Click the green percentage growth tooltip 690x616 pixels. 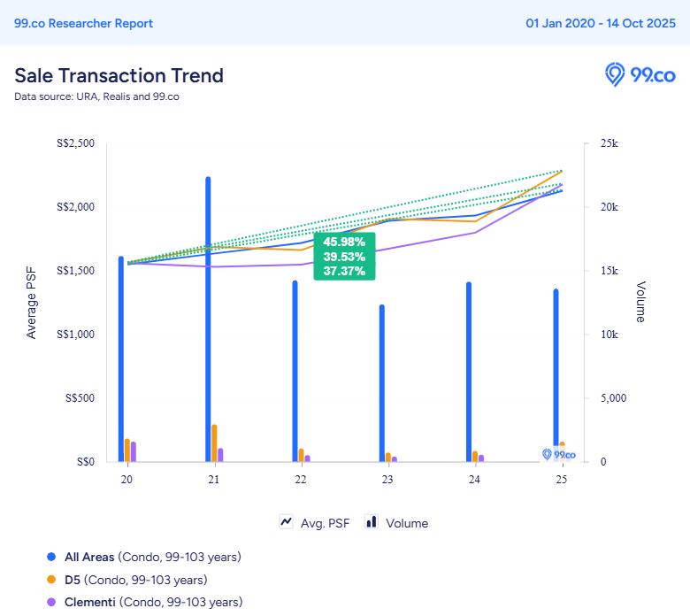[344, 257]
